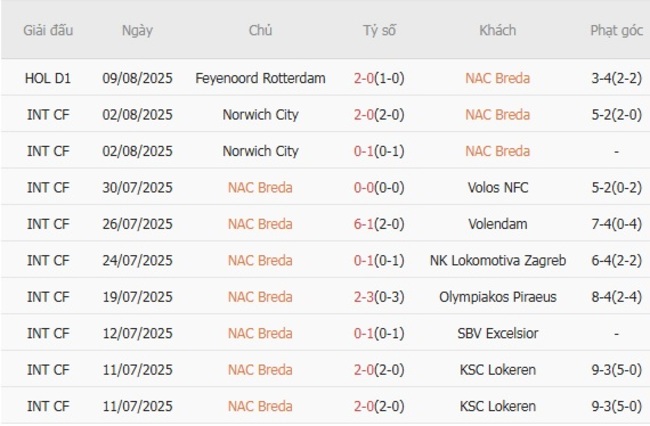650x426 pixels.
Task: Select the 26/07/2025 date cell
Action: tap(137, 224)
